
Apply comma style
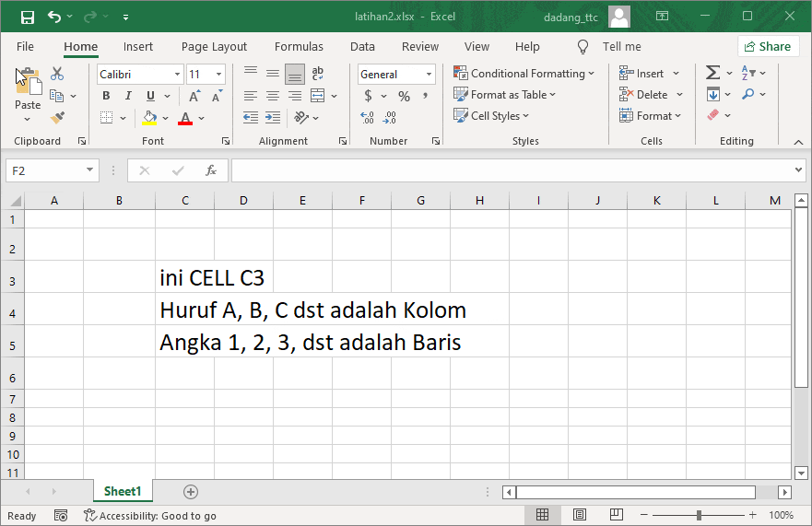point(425,96)
